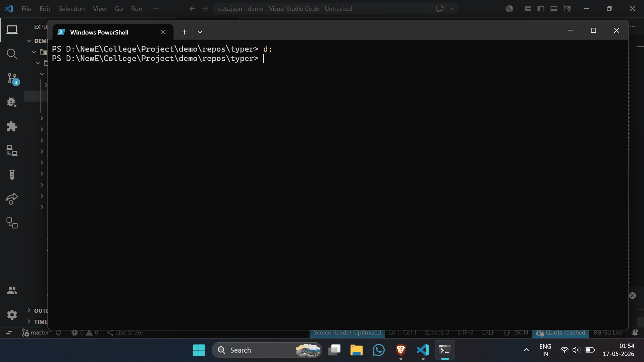Viewport: 644px width, 362px height.
Task: Change end of line sequence CRLF
Action: point(488,333)
